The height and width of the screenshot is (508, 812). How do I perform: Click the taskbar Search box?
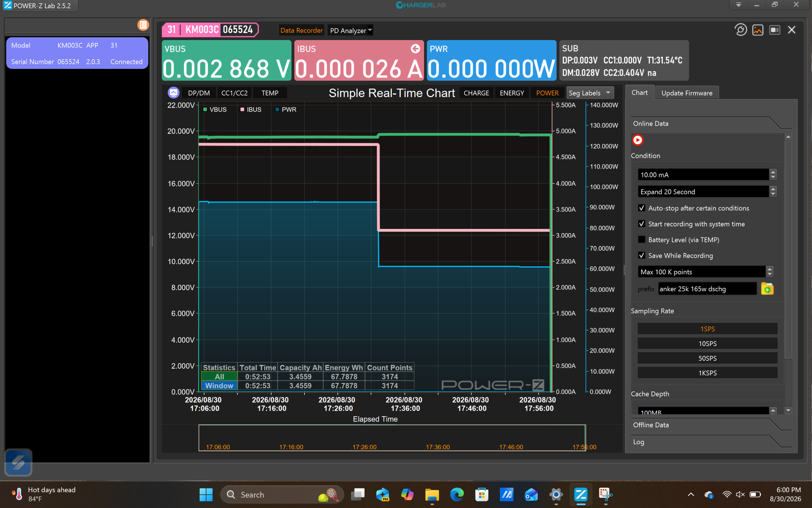282,494
